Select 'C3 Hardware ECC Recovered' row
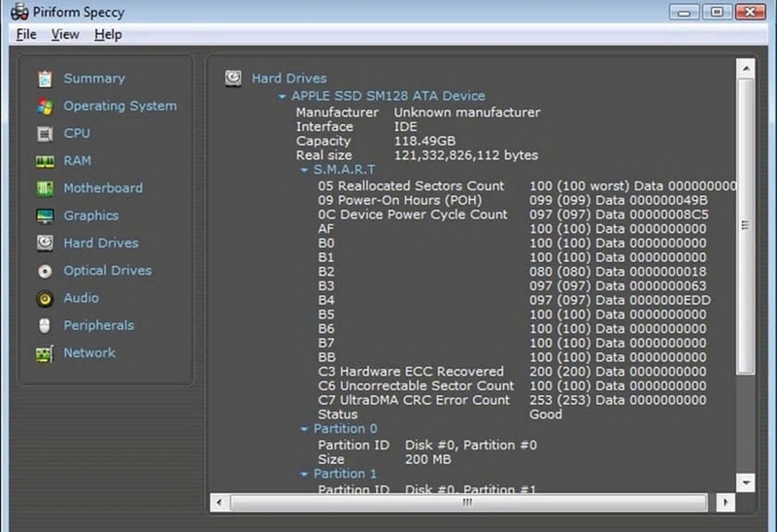777x532 pixels. point(513,372)
